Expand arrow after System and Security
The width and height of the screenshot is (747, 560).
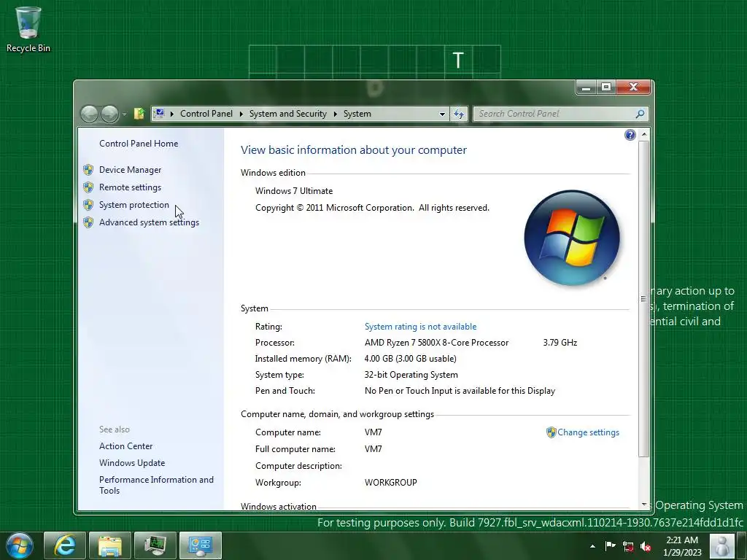click(336, 114)
